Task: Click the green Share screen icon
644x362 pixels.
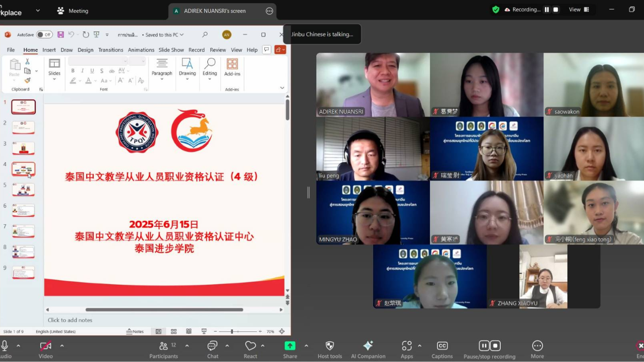Action: point(290,346)
